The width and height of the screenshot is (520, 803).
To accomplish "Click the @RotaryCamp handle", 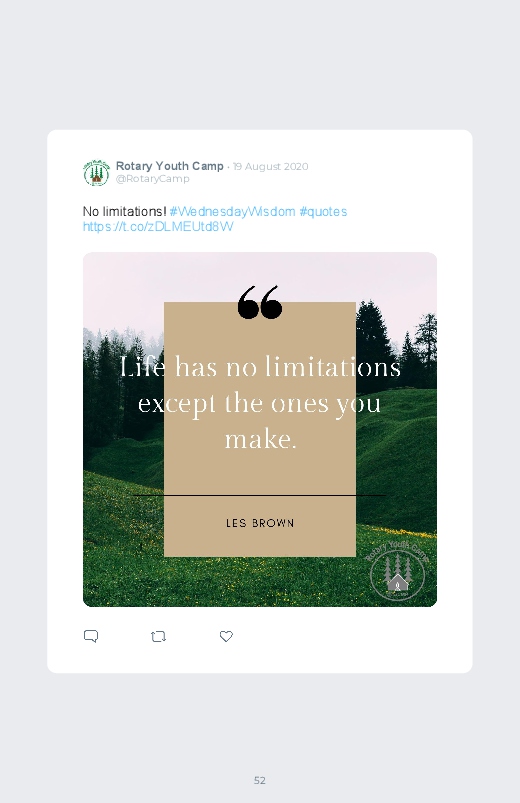I will [153, 179].
